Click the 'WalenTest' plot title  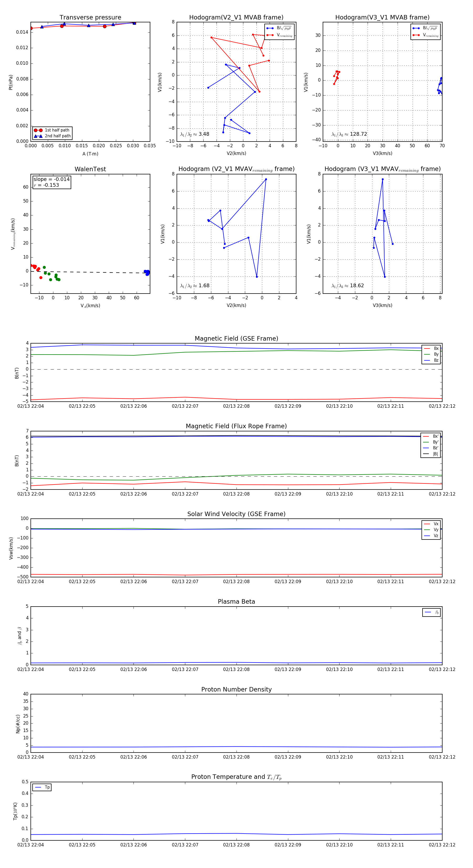click(90, 169)
